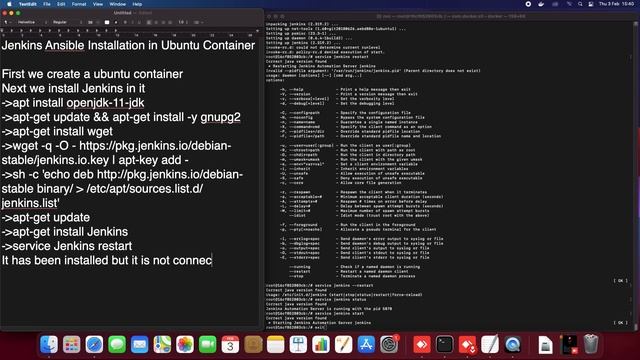Launch Keynote from the Dock

[x=298, y=344]
